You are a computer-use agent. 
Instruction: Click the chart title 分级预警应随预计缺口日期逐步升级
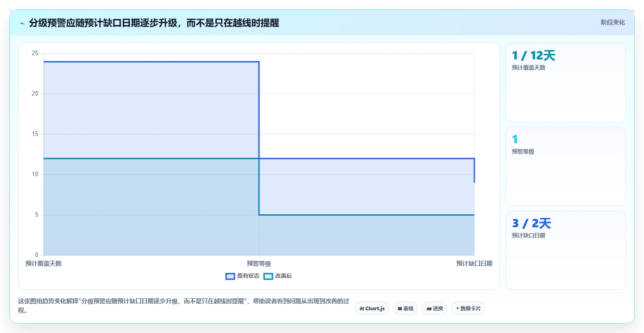[154, 23]
